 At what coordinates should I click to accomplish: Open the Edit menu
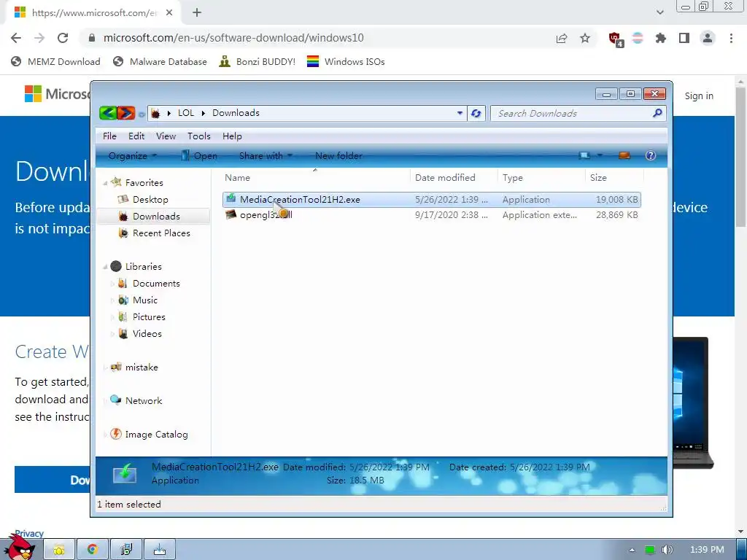pyautogui.click(x=136, y=136)
